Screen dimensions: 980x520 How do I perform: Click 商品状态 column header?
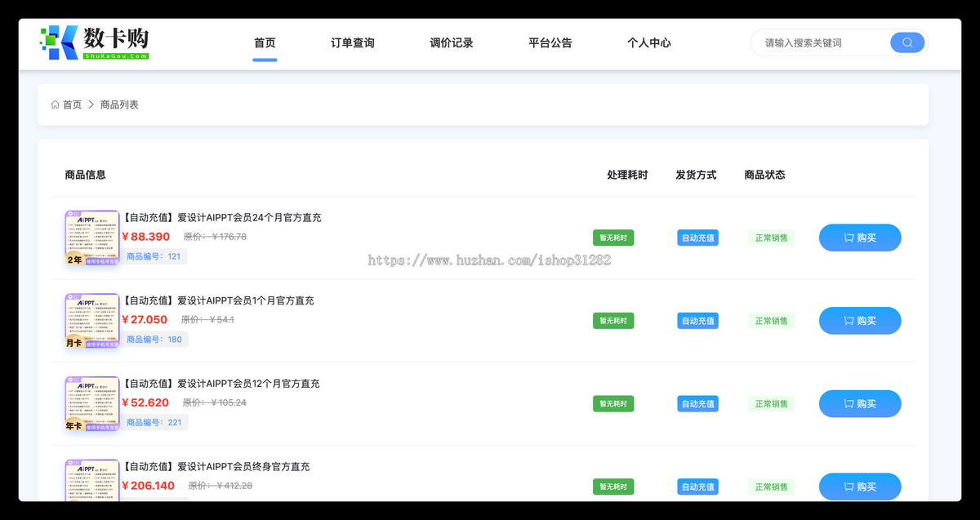tap(764, 175)
